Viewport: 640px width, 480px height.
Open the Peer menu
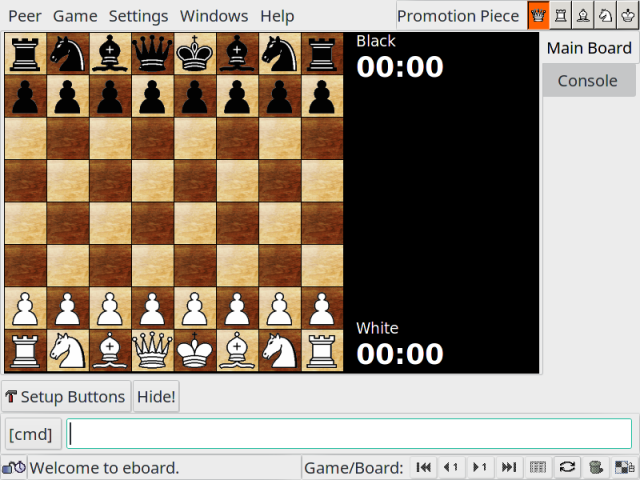click(25, 16)
